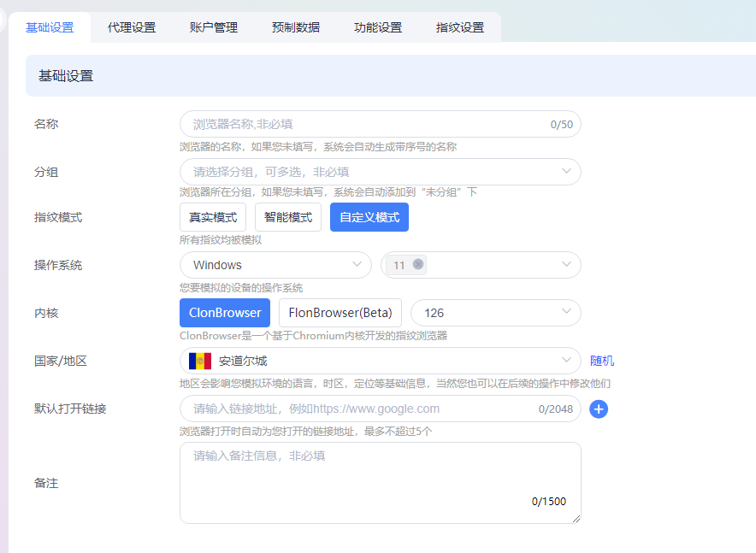This screenshot has width=756, height=553.
Task: Open the kernel version 126 dropdown
Action: pyautogui.click(x=496, y=313)
